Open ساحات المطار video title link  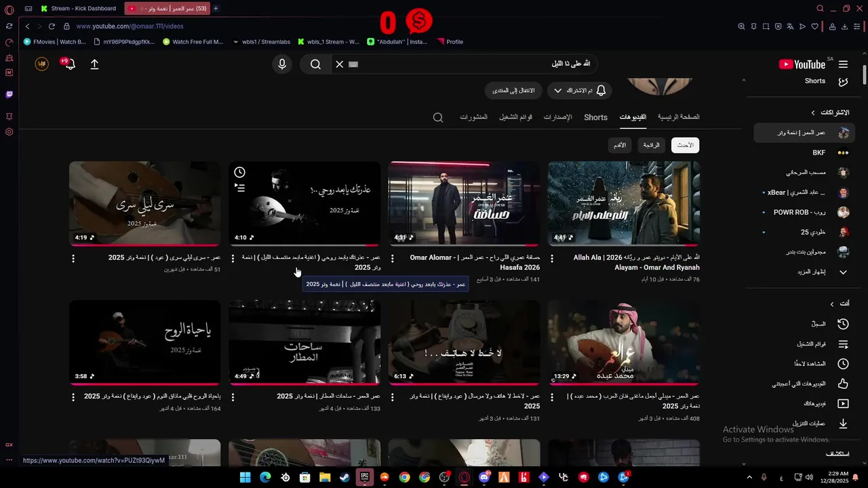click(x=328, y=396)
